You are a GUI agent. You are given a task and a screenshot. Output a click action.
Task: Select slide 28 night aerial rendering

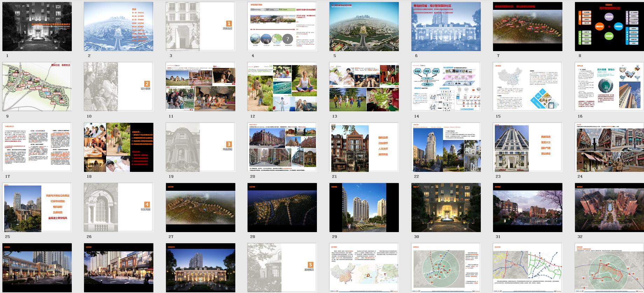[x=282, y=207]
